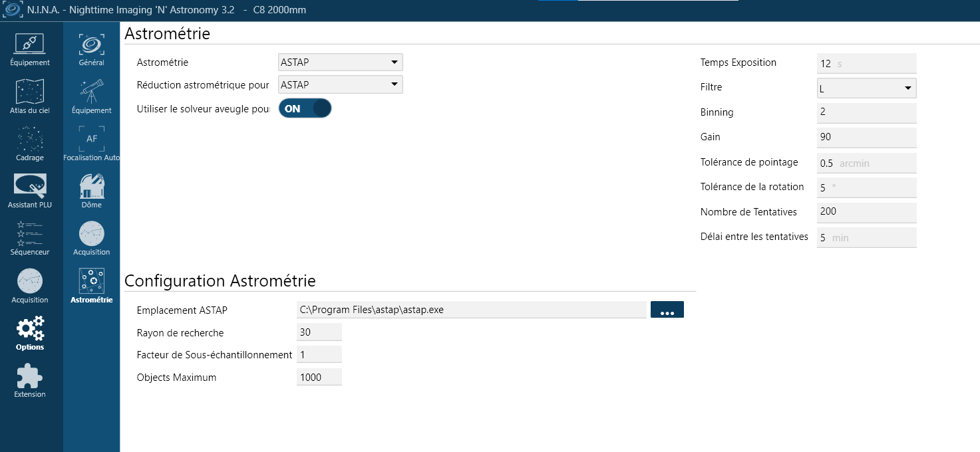Click the N.I.N.A. logo in title bar
Image resolution: width=980 pixels, height=452 pixels.
(13, 10)
